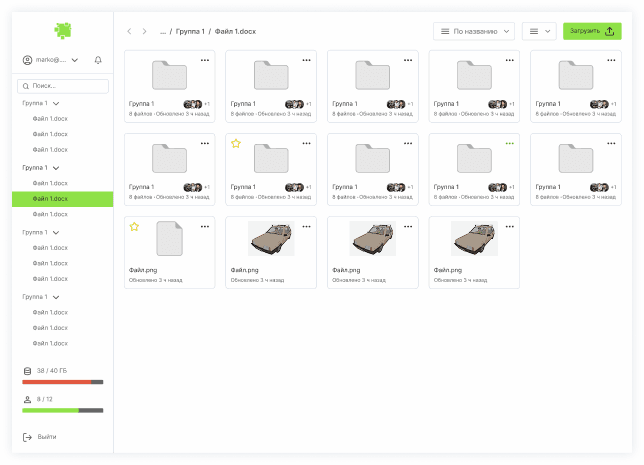
Task: Click the users icon beside 8 / 12
Action: coord(27,399)
